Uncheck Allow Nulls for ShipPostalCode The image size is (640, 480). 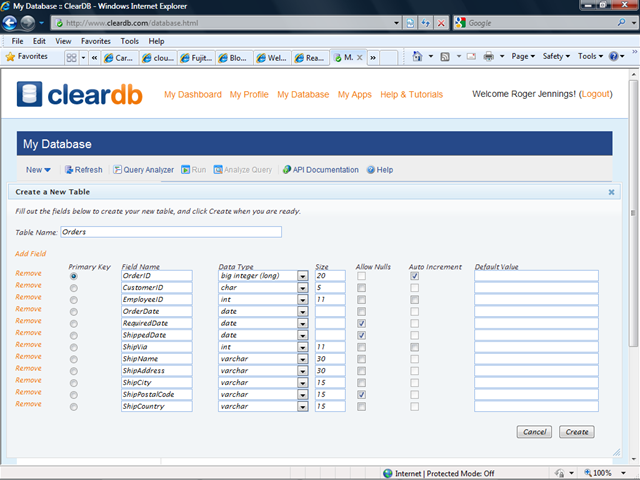coord(361,395)
